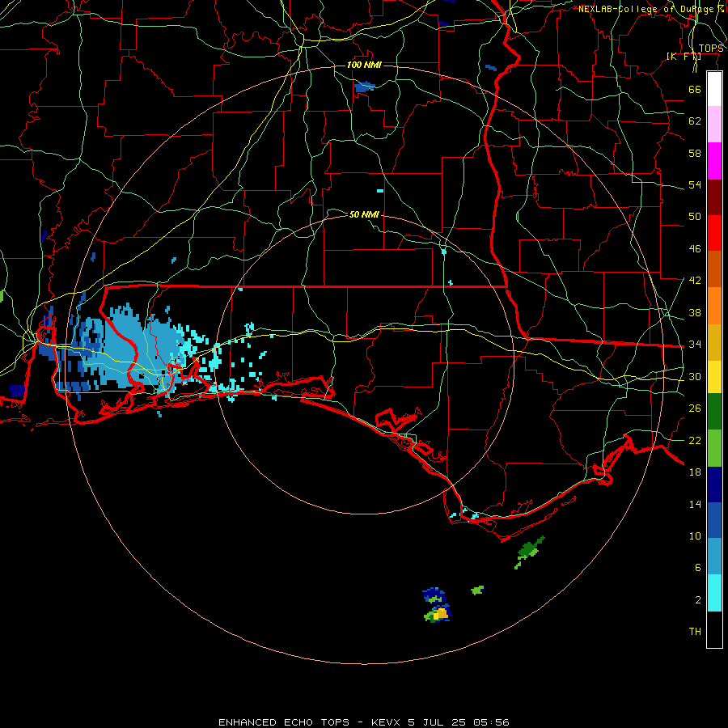Image resolution: width=728 pixels, height=728 pixels.
Task: Click legend value 2
Action: click(698, 600)
